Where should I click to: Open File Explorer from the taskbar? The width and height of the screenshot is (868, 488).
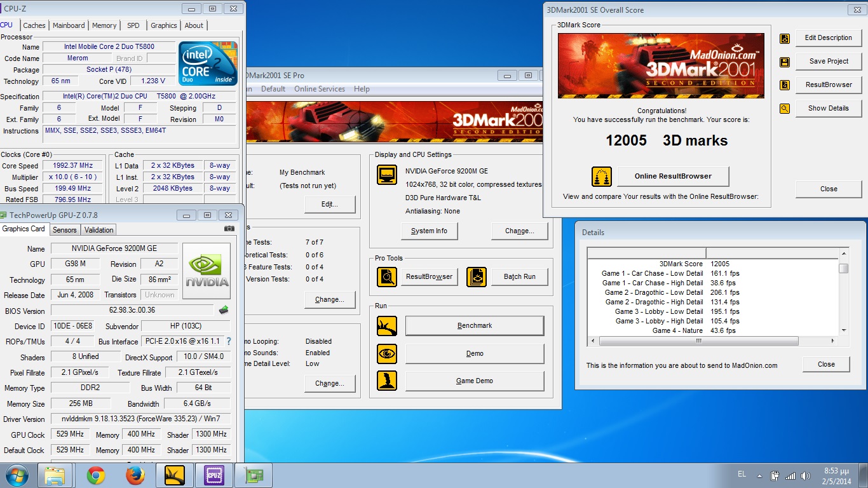(55, 475)
